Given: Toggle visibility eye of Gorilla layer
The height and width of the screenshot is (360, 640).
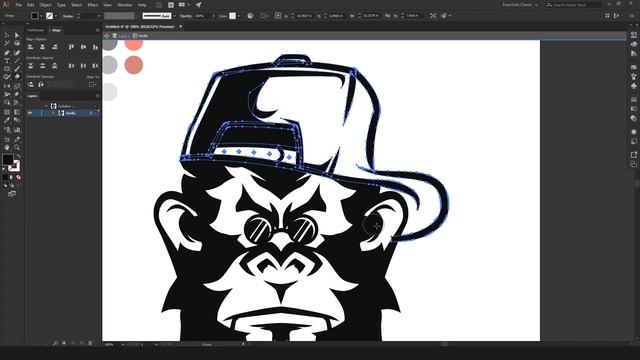Looking at the screenshot, I should point(30,113).
